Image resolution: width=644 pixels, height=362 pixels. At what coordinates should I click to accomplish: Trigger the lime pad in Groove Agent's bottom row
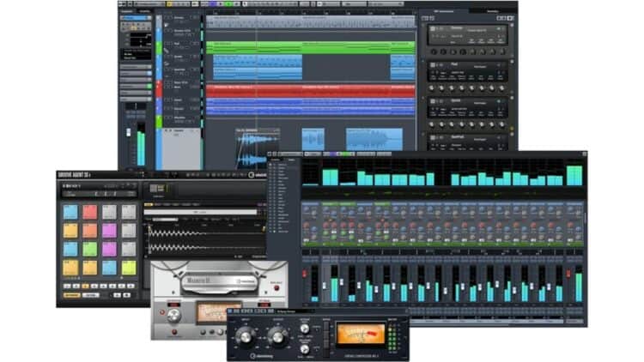[x=129, y=268]
